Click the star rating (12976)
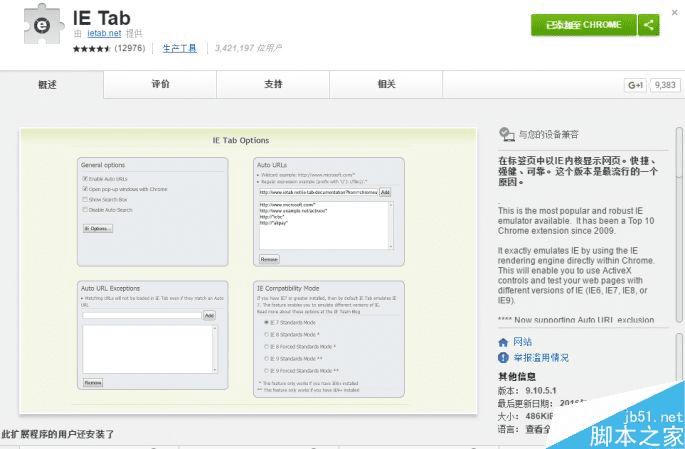 (x=109, y=48)
